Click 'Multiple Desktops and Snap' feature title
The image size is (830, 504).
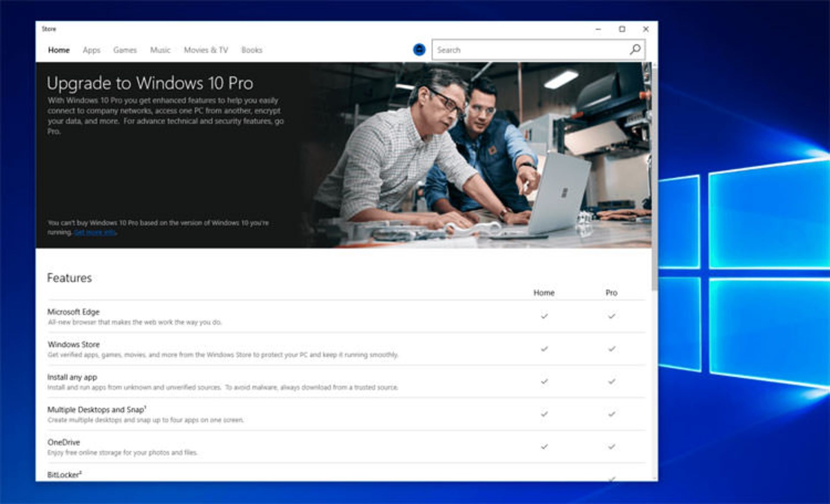(97, 409)
